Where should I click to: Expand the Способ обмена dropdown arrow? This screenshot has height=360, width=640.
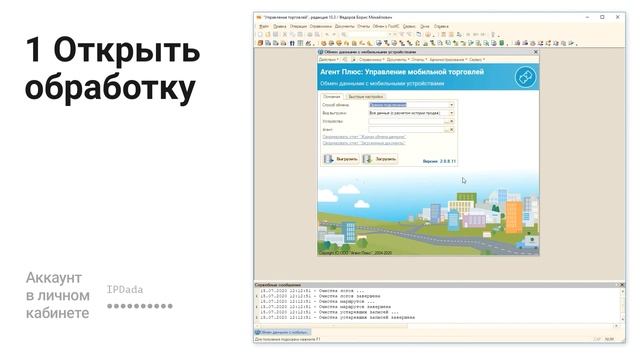(x=452, y=105)
